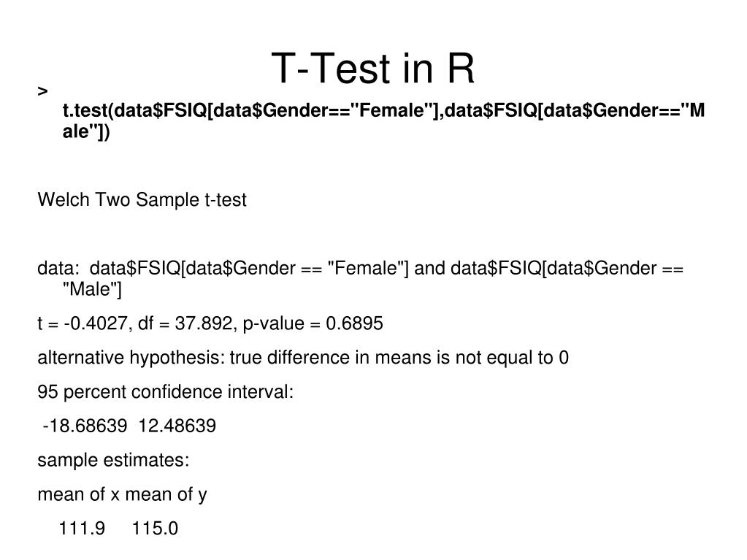Click the sample estimates: label
Viewport: 747px width, 560px height.
113,461
